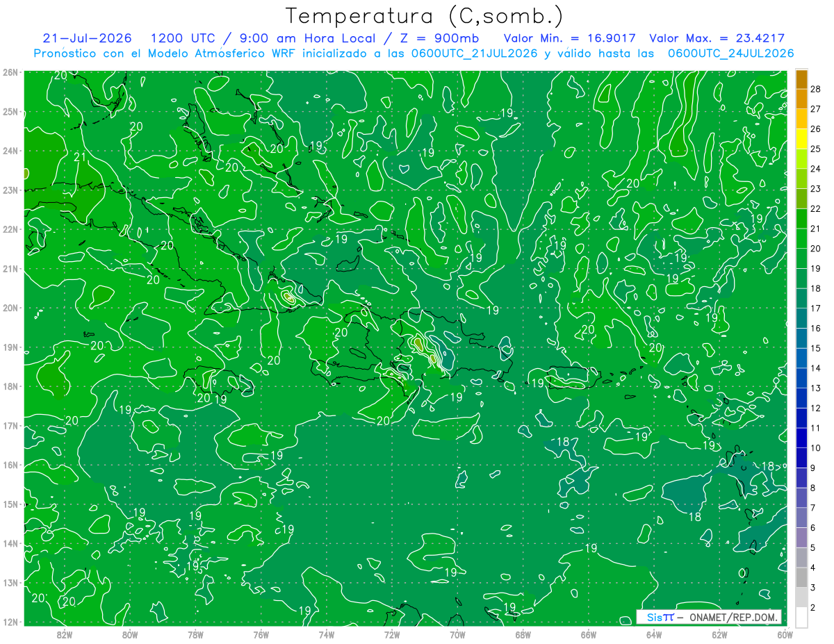Click the '62W' longitude label
834x644 pixels.
pyautogui.click(x=719, y=634)
